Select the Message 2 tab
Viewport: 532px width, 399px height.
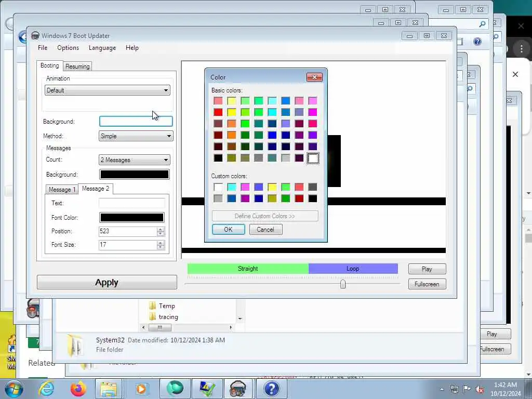(x=96, y=189)
